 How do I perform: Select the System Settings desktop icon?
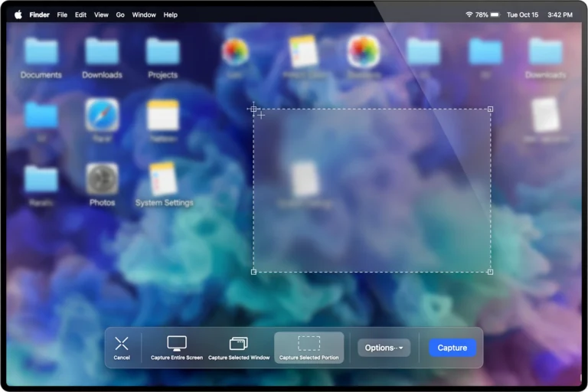(163, 179)
